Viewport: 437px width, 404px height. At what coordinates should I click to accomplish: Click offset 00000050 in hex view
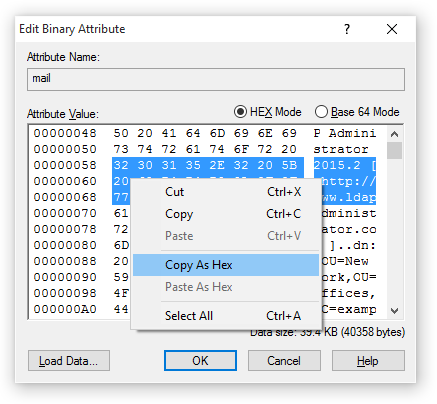point(65,149)
